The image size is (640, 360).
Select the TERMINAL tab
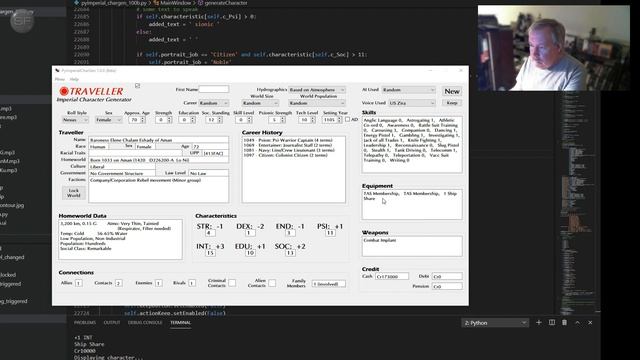tap(180, 322)
